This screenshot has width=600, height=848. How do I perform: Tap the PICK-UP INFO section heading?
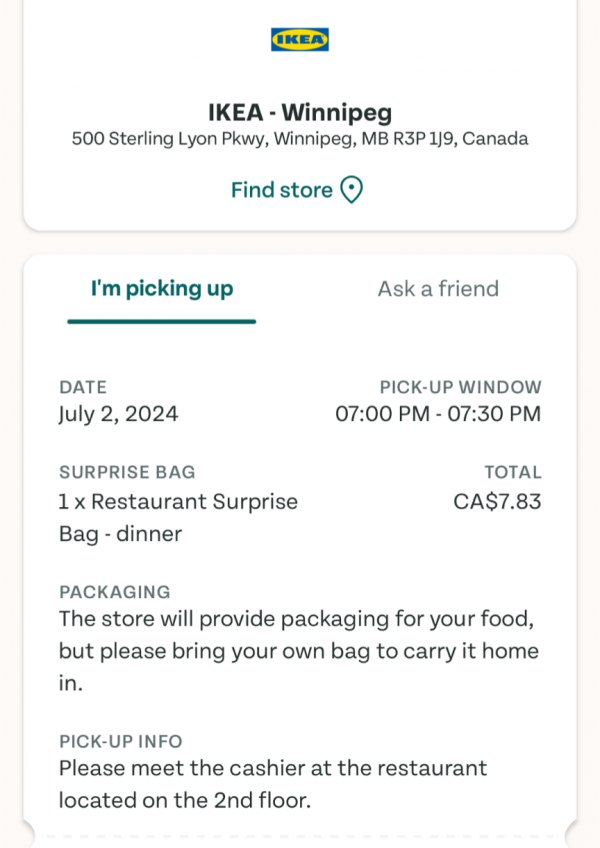click(121, 741)
